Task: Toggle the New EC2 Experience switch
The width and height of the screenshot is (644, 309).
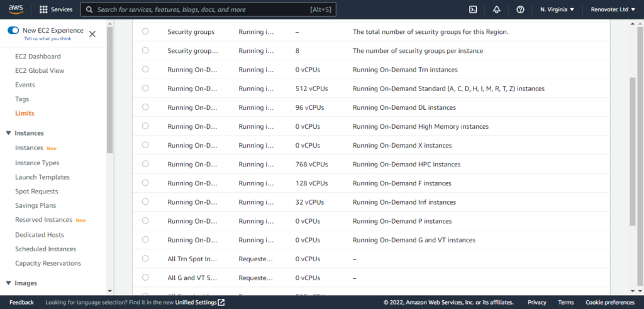Action: (x=13, y=30)
